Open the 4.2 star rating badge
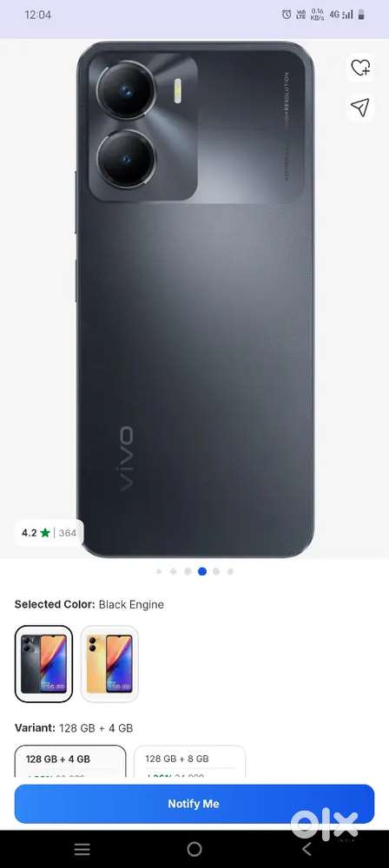The image size is (389, 868). coord(49,533)
